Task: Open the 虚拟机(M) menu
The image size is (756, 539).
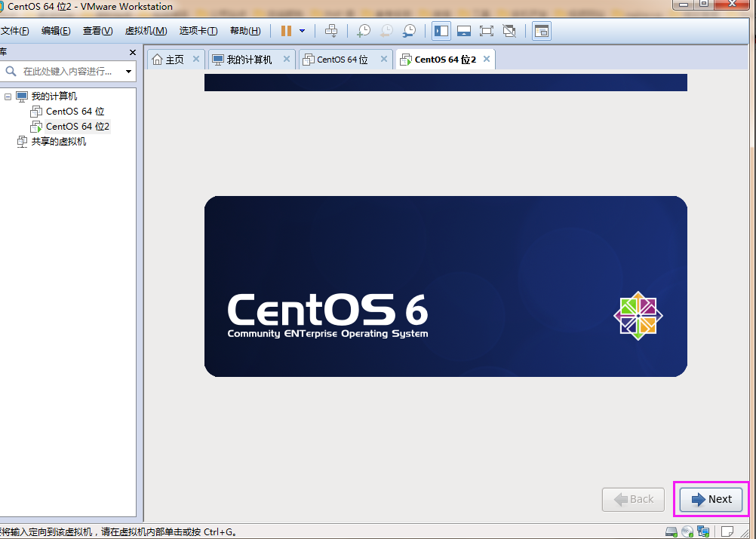Action: coord(146,31)
